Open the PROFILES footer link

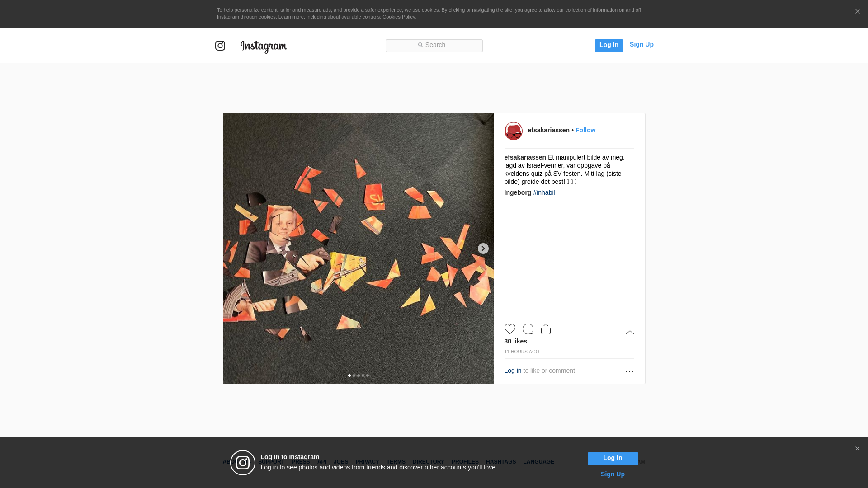coord(465,462)
